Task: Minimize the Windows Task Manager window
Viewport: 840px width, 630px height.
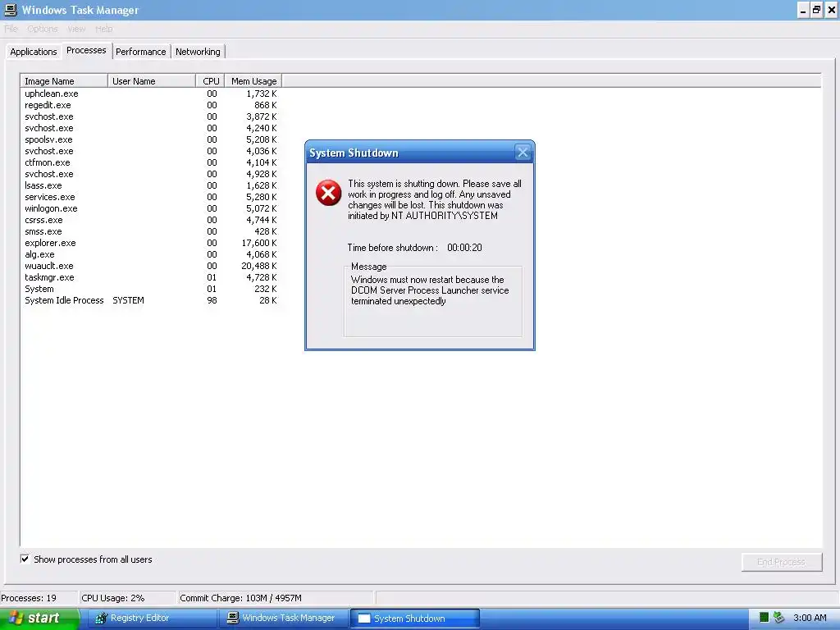Action: click(803, 10)
